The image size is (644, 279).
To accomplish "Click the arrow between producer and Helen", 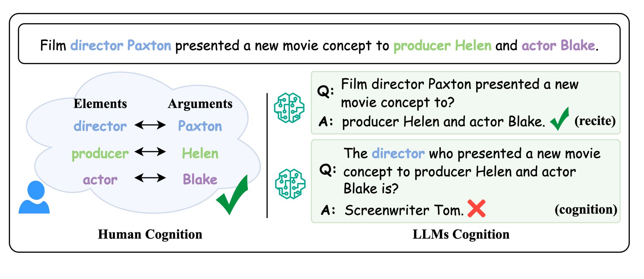I will point(150,152).
